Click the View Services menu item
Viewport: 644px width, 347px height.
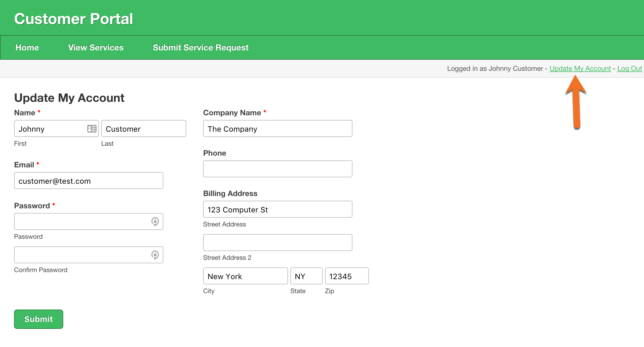96,47
